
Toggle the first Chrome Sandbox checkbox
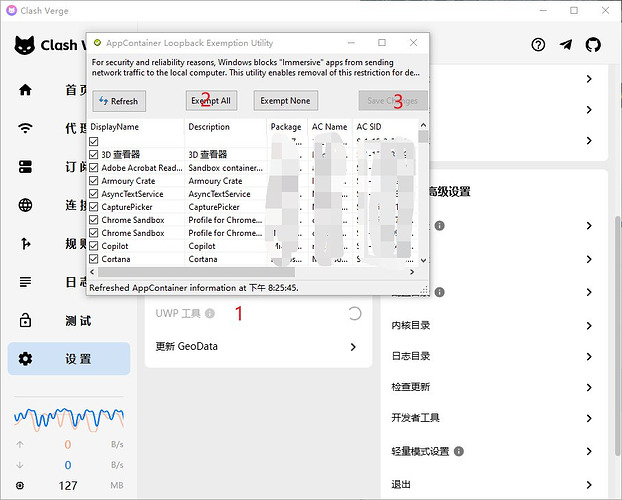coord(94,220)
